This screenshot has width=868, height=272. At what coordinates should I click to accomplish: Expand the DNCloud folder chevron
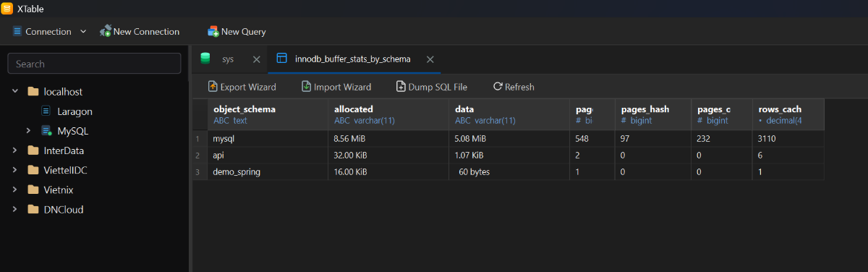point(15,209)
